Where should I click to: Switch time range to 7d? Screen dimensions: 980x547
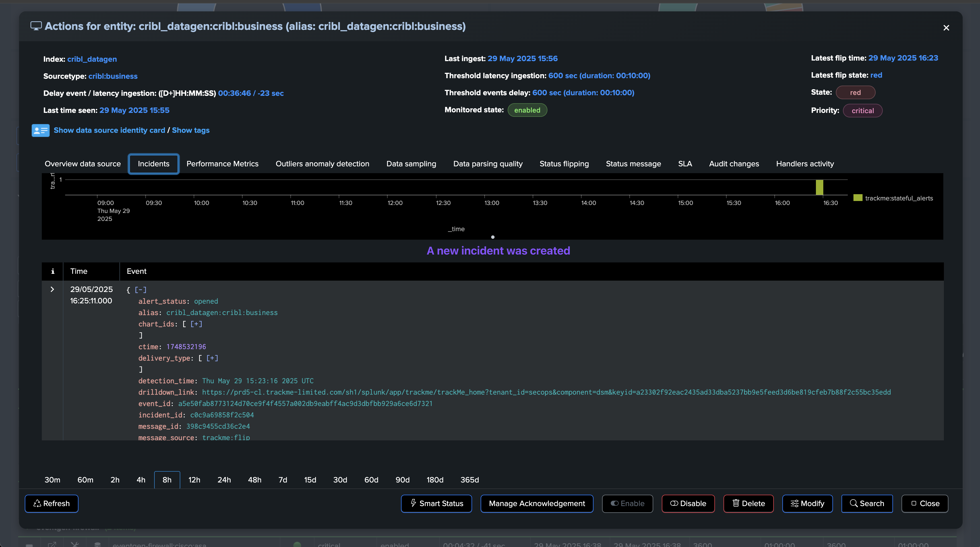tap(282, 480)
